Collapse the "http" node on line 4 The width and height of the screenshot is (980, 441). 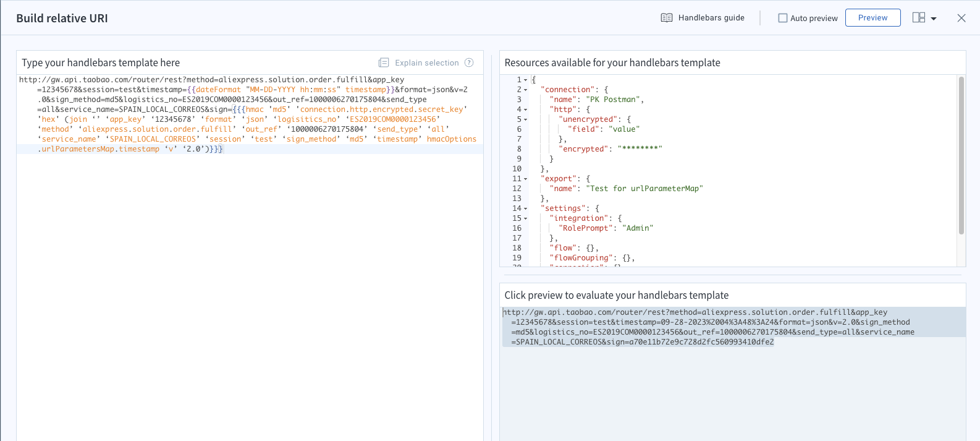point(526,109)
